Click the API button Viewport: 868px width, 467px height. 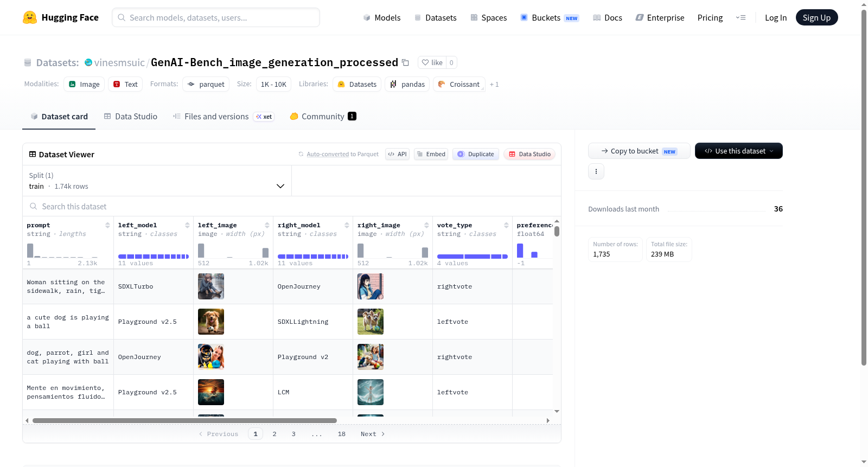pos(397,154)
